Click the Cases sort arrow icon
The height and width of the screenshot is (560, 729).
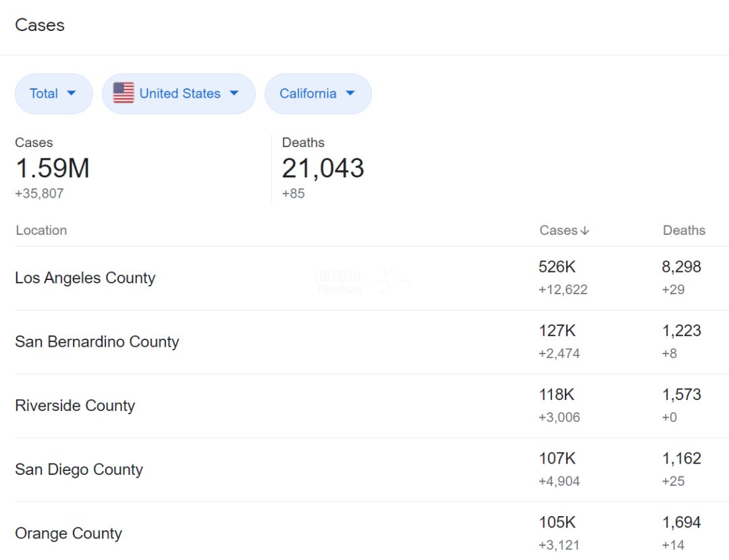(x=585, y=231)
